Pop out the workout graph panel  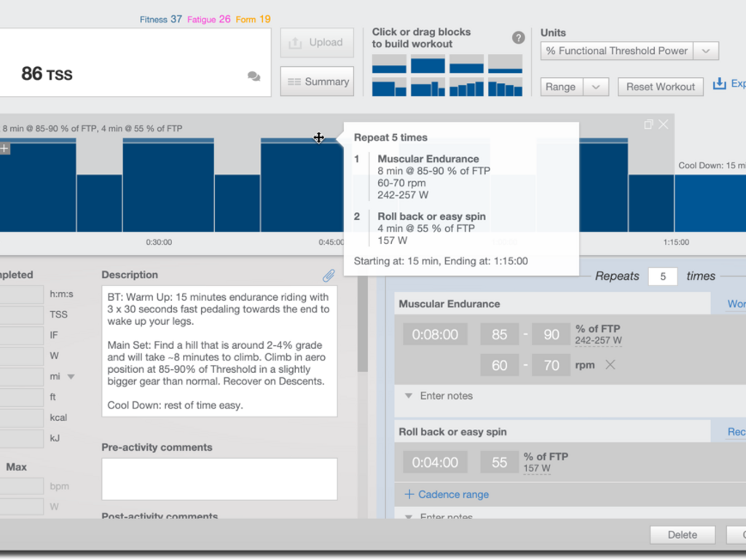point(648,125)
